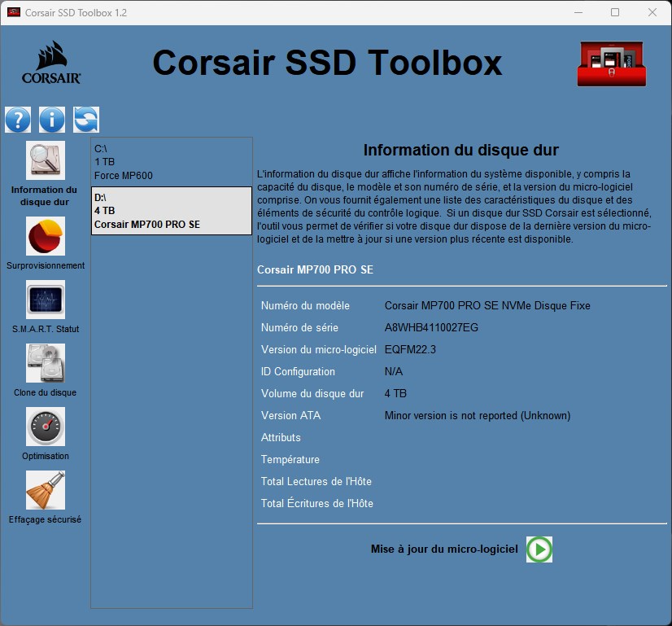672x626 pixels.
Task: Click the 'Clone du disque' sidebar label
Action: (x=45, y=392)
